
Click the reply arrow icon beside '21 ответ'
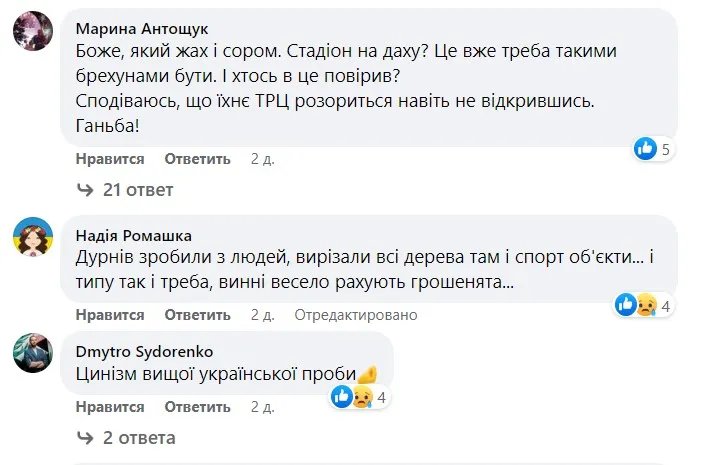(84, 190)
